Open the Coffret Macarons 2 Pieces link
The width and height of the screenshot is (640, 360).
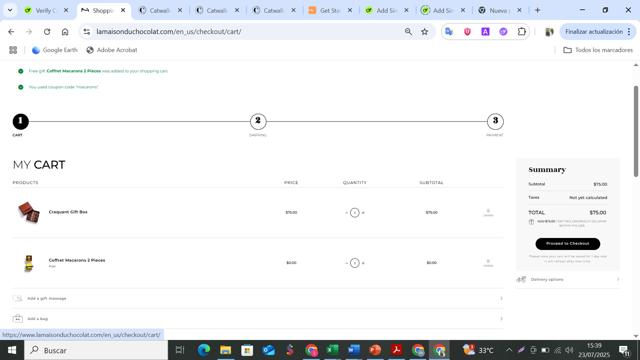(77, 260)
